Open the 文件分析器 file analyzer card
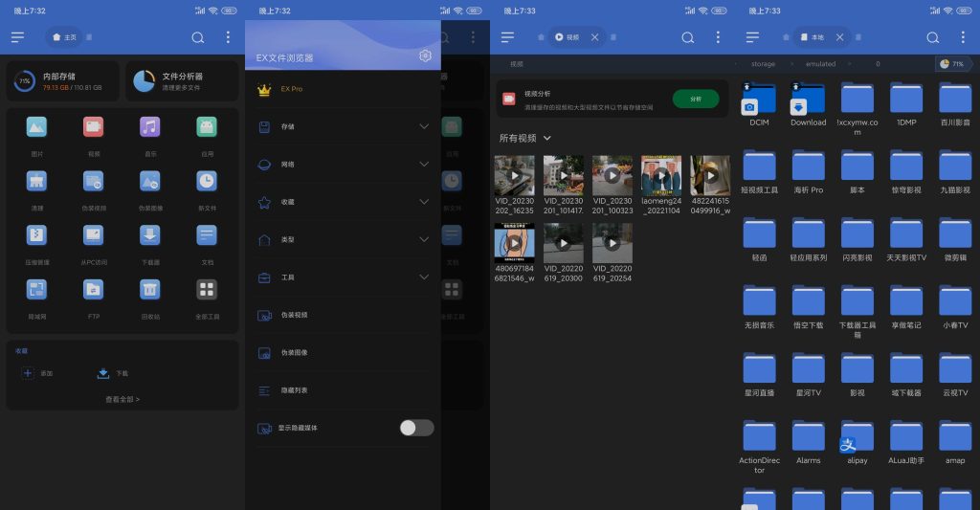The image size is (980, 510). click(182, 81)
